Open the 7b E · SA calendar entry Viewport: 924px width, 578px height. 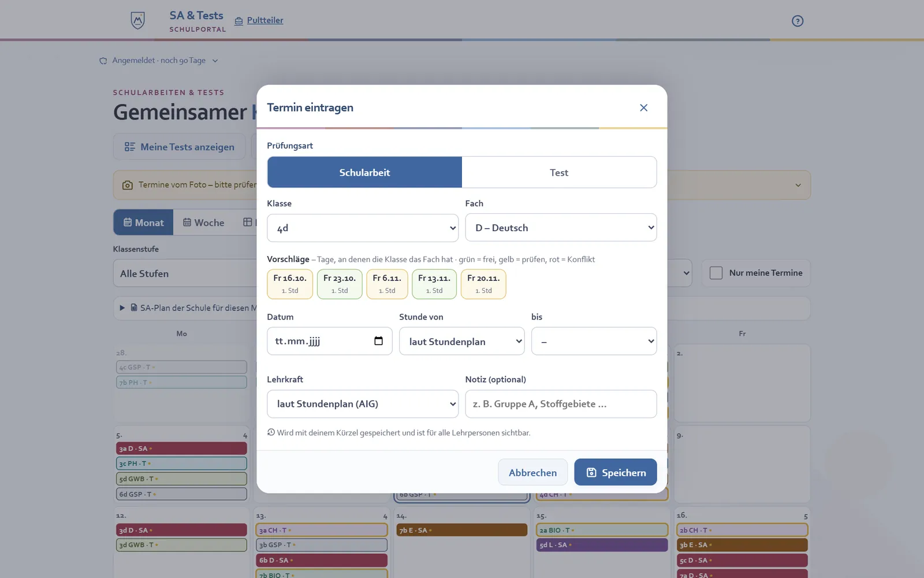(462, 530)
